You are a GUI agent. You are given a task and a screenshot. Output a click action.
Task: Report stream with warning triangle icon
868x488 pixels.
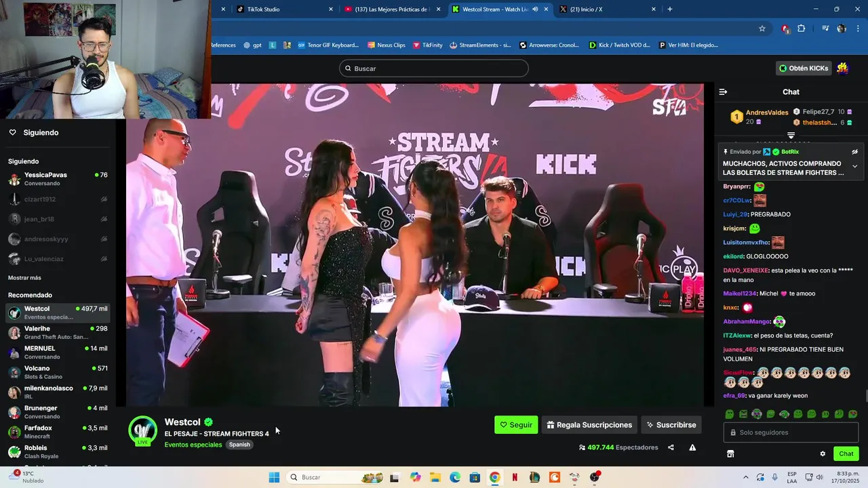(x=692, y=447)
